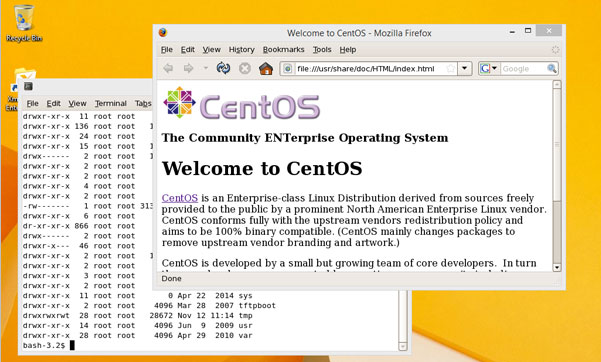Click terminal window title icon
Viewport: 601px width, 362px height.
pyautogui.click(x=28, y=86)
